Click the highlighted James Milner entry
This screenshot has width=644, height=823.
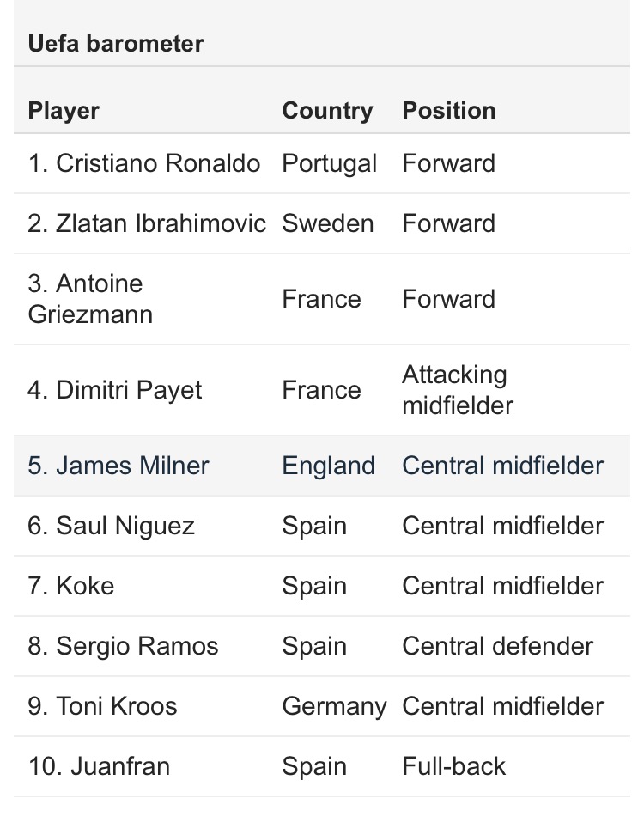click(x=118, y=466)
